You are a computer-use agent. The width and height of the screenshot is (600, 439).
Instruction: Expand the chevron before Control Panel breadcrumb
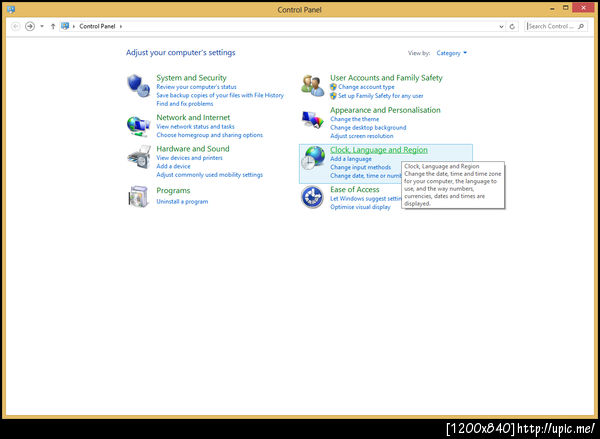point(74,26)
